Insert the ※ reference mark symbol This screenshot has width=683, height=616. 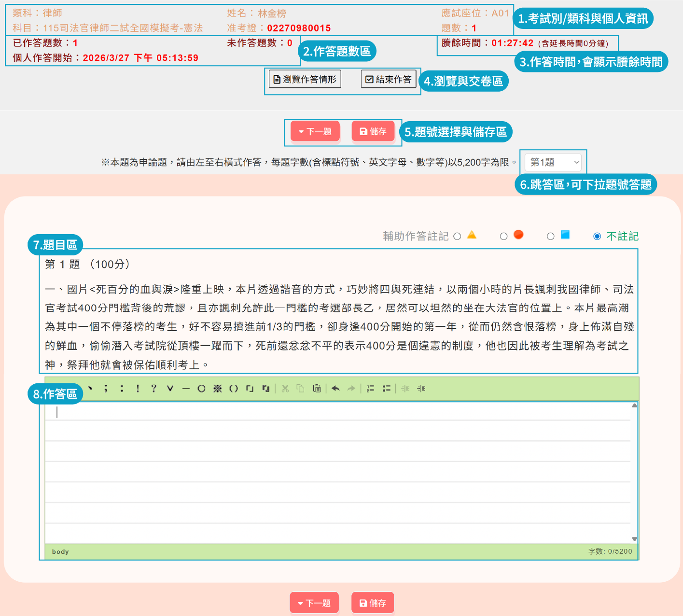click(218, 389)
